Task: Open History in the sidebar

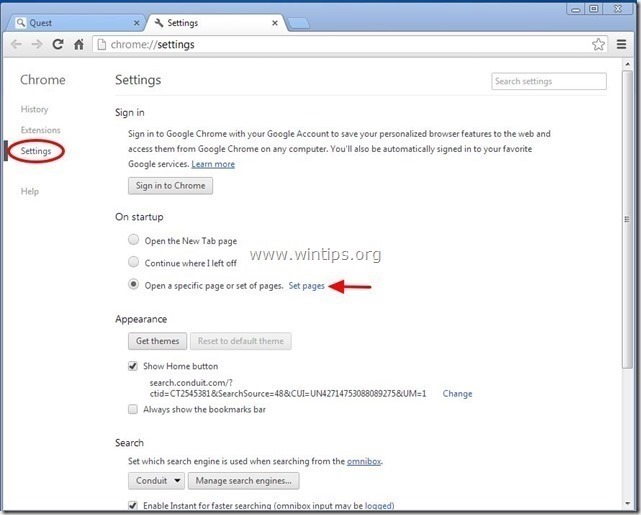Action: click(x=34, y=109)
